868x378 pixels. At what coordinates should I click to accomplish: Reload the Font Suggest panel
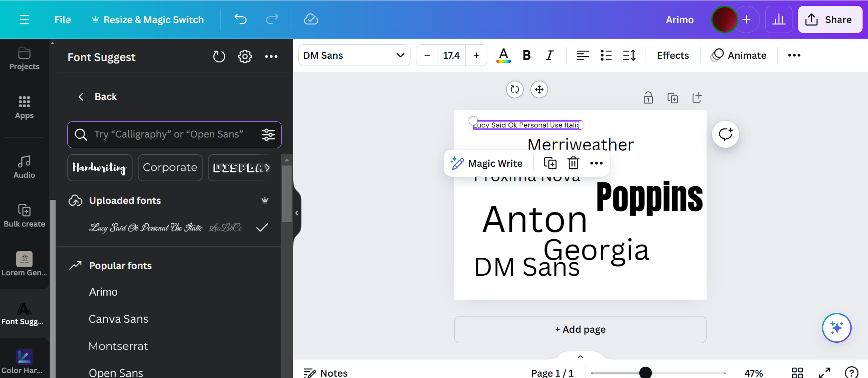(x=219, y=57)
